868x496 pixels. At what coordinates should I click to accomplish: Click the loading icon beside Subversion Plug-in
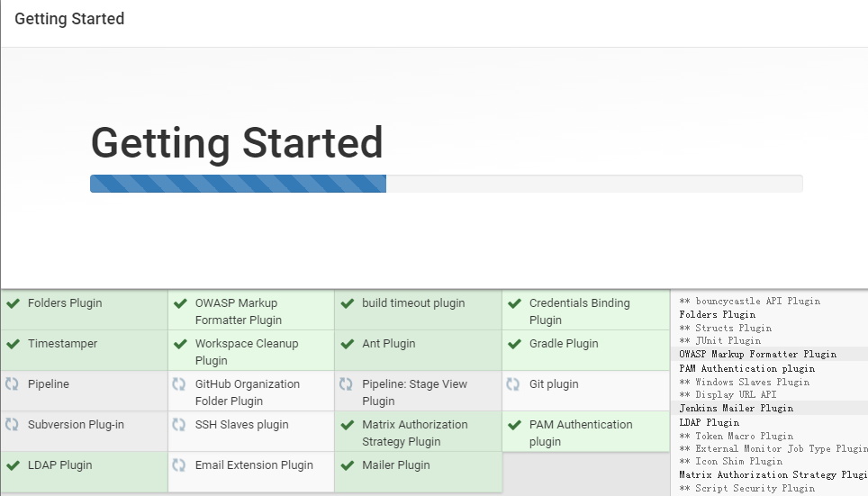(x=13, y=425)
